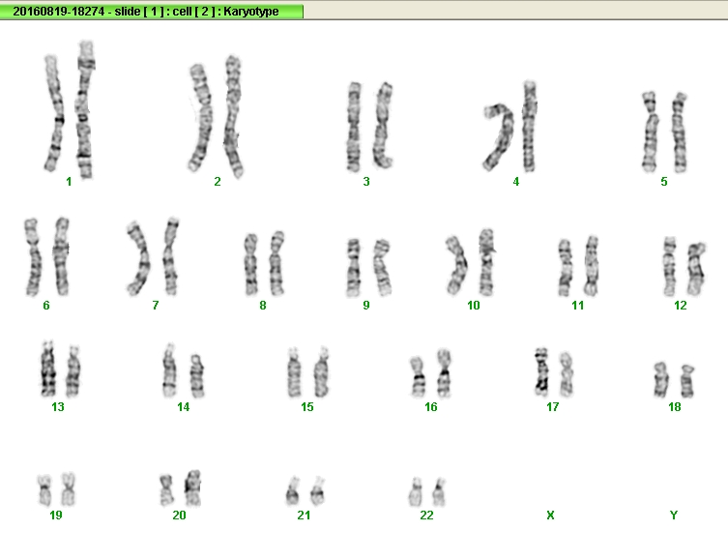The width and height of the screenshot is (728, 560).
Task: Click the chromosome 1 pair image
Action: pyautogui.click(x=70, y=110)
